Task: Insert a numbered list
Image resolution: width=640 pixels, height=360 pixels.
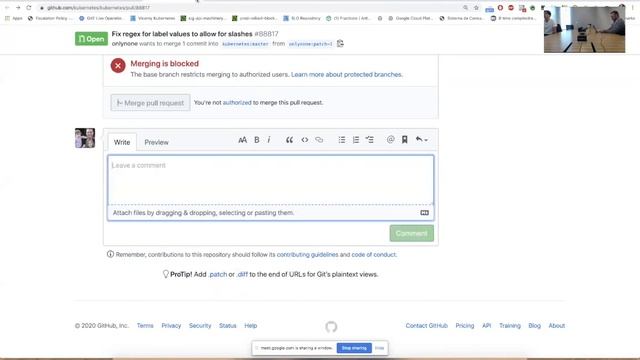Action: pyautogui.click(x=356, y=140)
